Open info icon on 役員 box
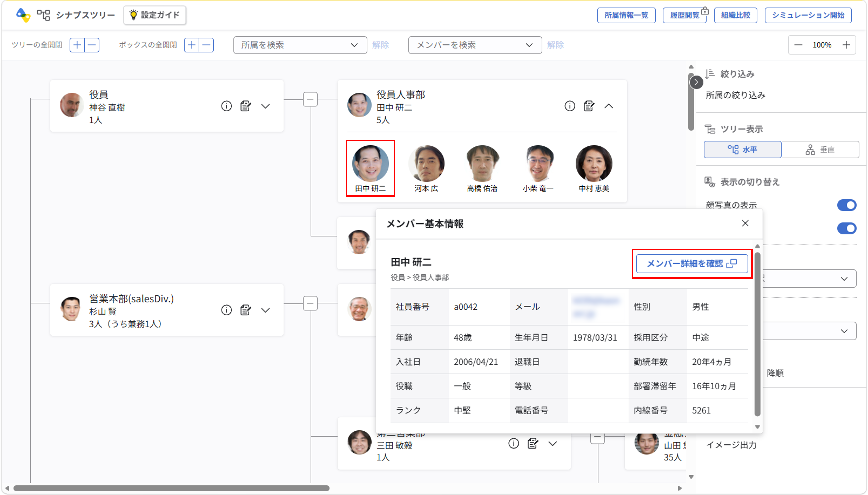The height and width of the screenshot is (495, 868). pyautogui.click(x=226, y=106)
